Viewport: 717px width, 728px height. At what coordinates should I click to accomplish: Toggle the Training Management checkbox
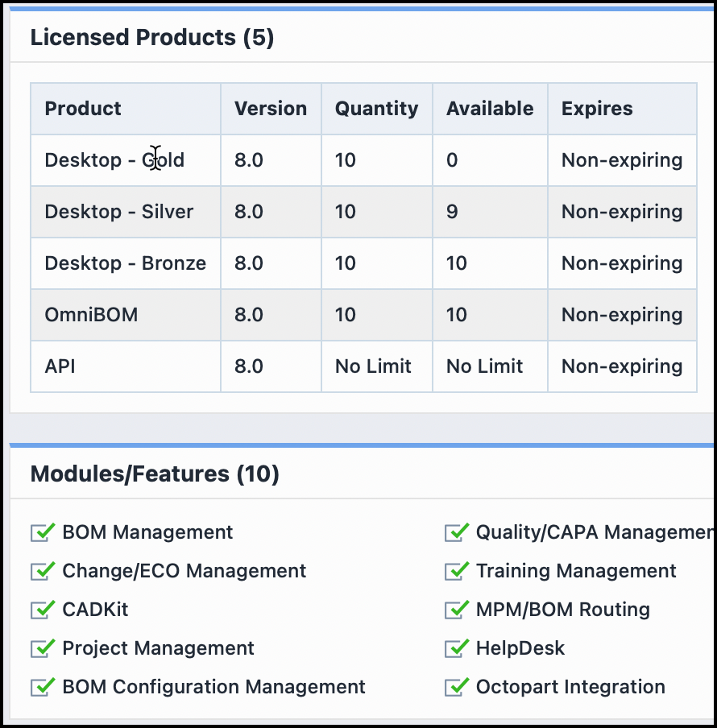point(457,571)
